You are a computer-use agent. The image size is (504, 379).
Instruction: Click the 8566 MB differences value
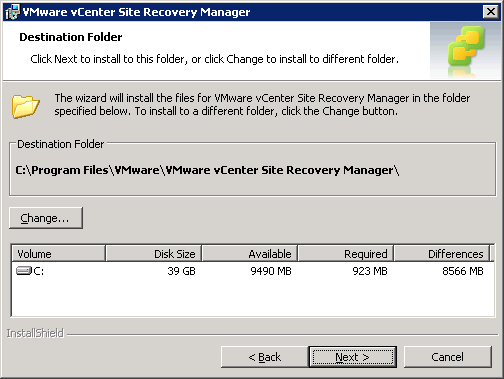pos(463,271)
